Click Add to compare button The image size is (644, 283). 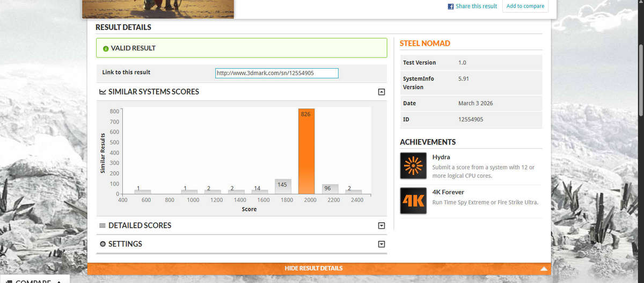[525, 6]
